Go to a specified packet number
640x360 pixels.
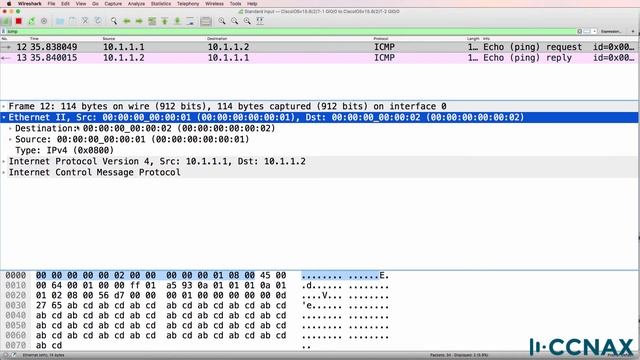(x=152, y=21)
